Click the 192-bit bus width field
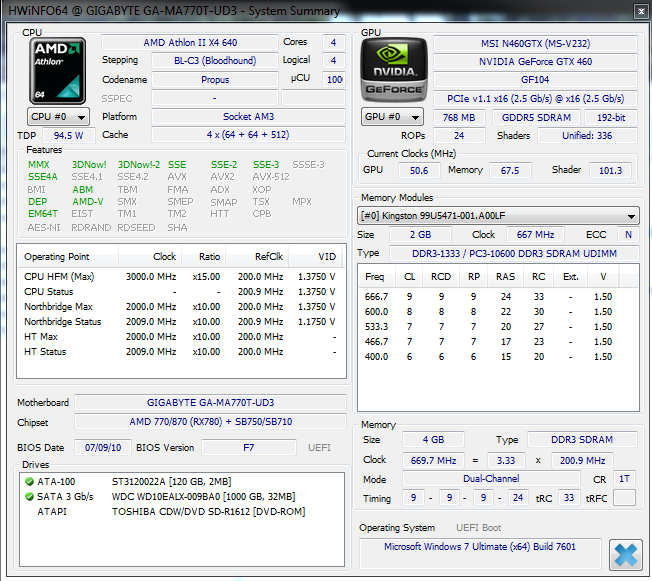The width and height of the screenshot is (652, 581). (611, 117)
